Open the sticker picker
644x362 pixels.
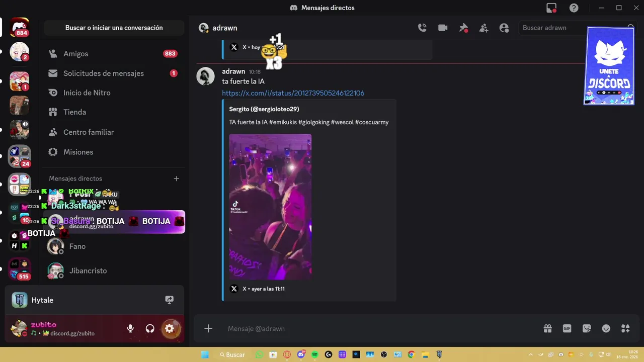(x=587, y=328)
